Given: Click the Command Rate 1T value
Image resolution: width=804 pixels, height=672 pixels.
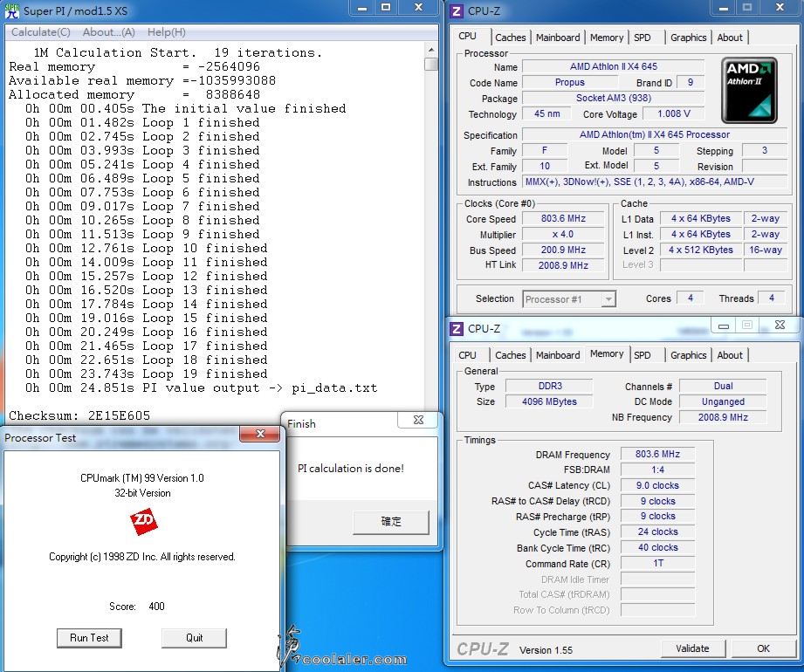Looking at the screenshot, I should (x=657, y=563).
